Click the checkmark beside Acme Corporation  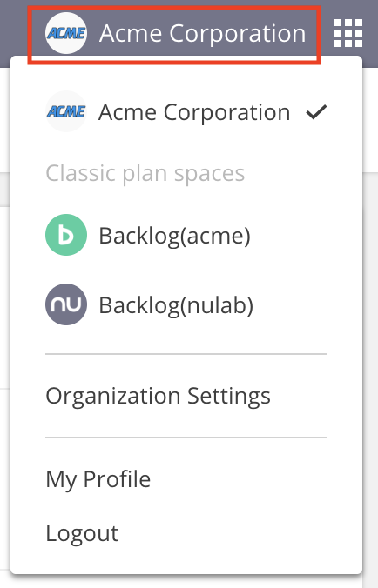[316, 111]
